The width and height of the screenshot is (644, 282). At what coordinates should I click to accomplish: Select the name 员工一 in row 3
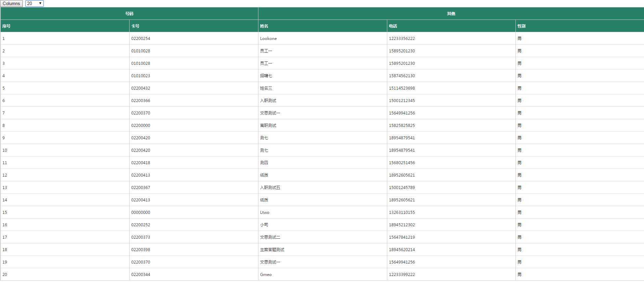pos(266,63)
